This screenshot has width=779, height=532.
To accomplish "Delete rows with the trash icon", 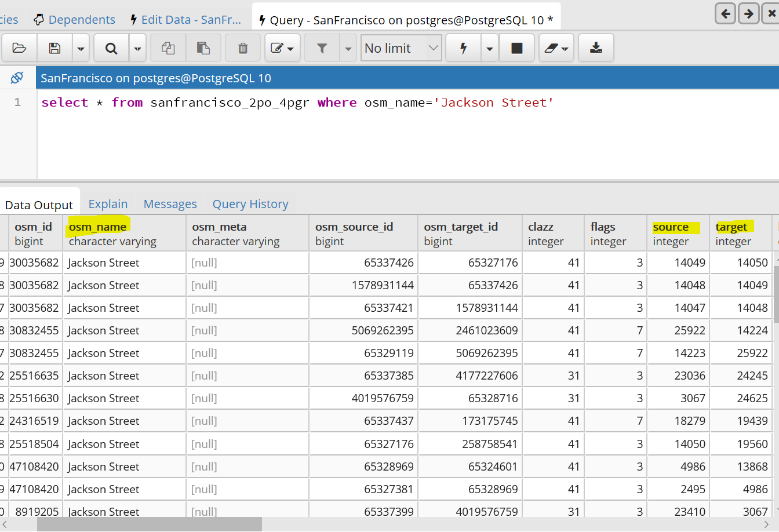I will tap(243, 48).
